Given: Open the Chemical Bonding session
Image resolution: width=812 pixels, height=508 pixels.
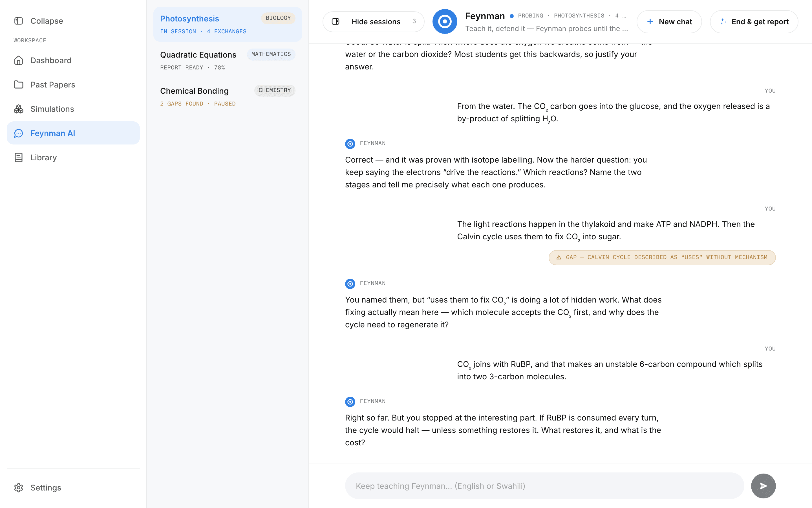Looking at the screenshot, I should pyautogui.click(x=228, y=97).
